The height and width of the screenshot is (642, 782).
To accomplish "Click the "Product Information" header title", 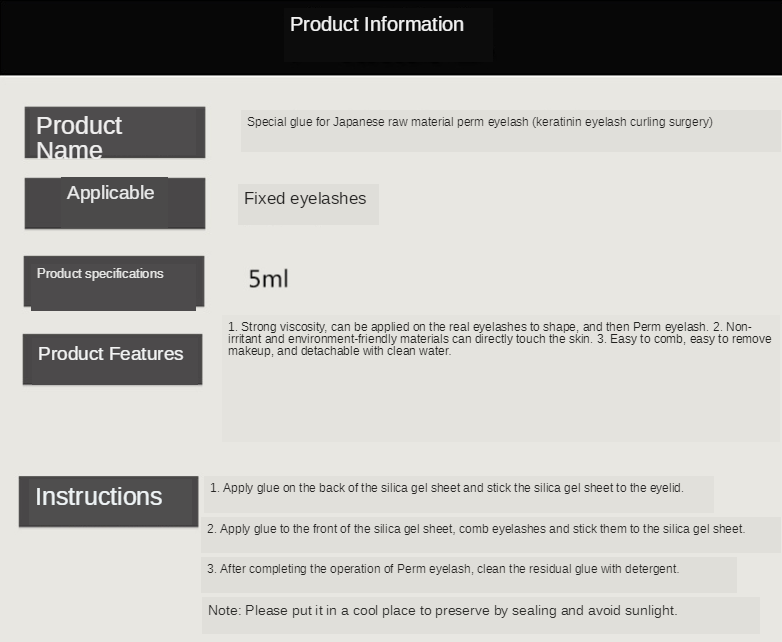I will pos(377,25).
